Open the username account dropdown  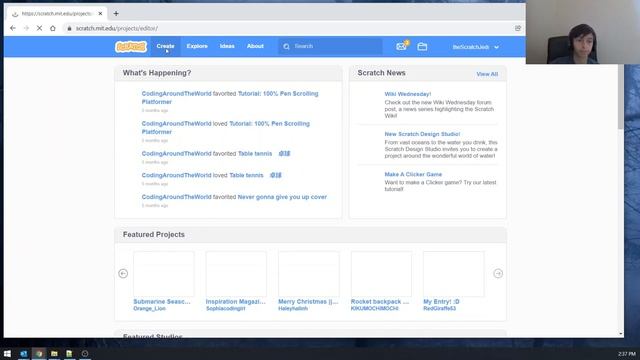476,47
